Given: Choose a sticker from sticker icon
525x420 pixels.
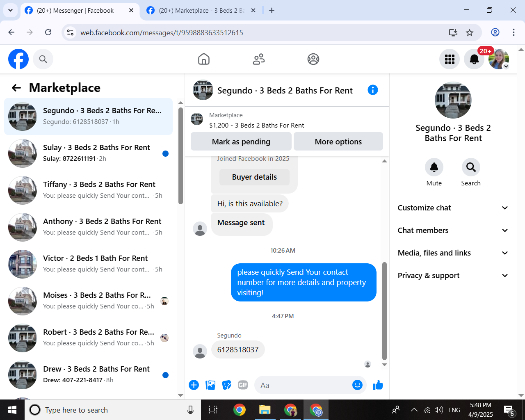Looking at the screenshot, I should (226, 385).
